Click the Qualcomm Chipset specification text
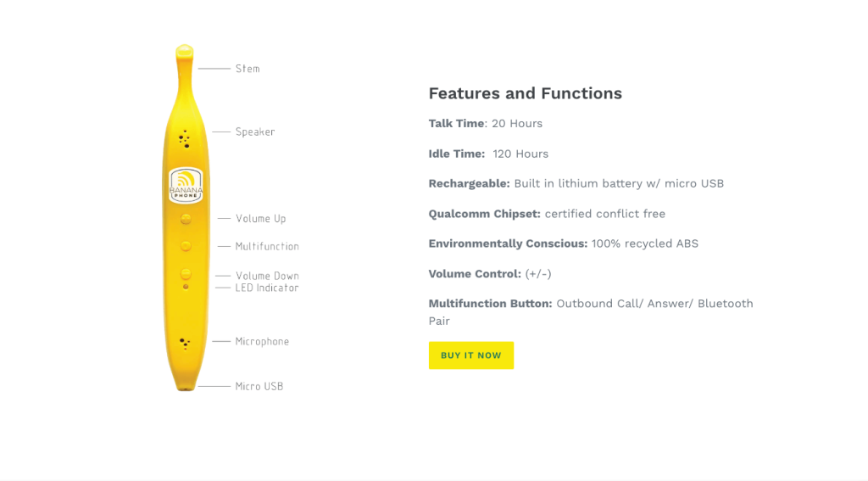This screenshot has width=868, height=481. pos(547,214)
